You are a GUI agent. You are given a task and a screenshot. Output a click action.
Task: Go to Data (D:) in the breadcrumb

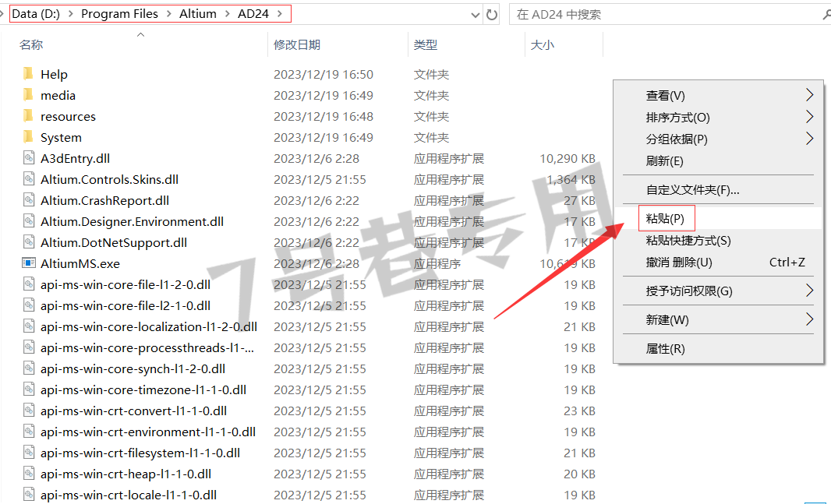tap(36, 14)
